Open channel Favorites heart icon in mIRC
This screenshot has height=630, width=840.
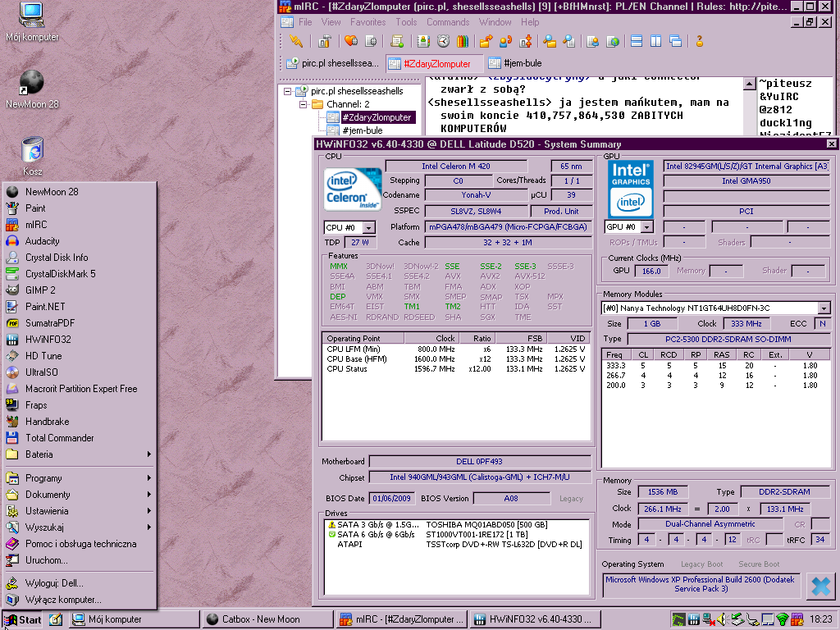(x=351, y=41)
